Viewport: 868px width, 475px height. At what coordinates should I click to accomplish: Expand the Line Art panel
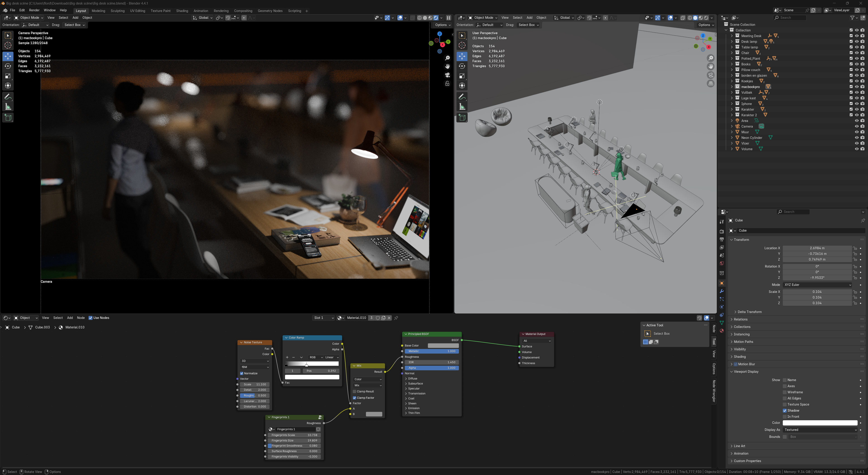[739, 446]
